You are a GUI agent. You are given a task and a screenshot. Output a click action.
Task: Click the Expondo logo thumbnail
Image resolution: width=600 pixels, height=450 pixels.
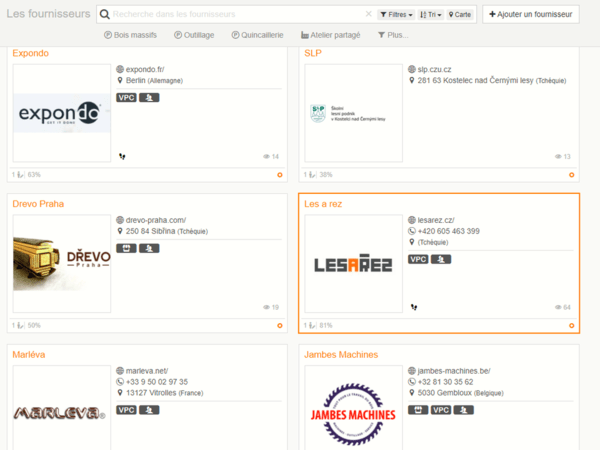(61, 113)
